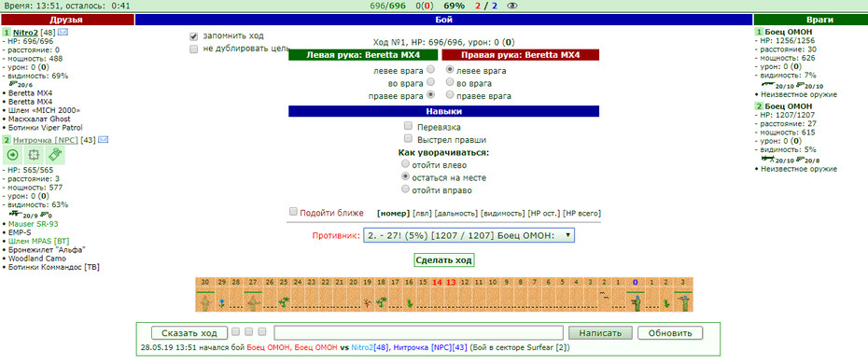Check the «Перевязка» skill checkbox
Image resolution: width=868 pixels, height=364 pixels.
click(x=409, y=127)
